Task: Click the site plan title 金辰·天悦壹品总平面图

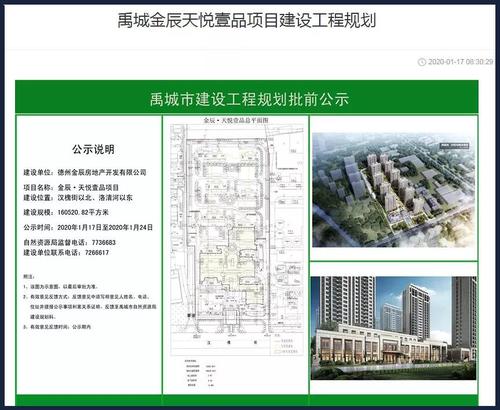Action: click(236, 120)
